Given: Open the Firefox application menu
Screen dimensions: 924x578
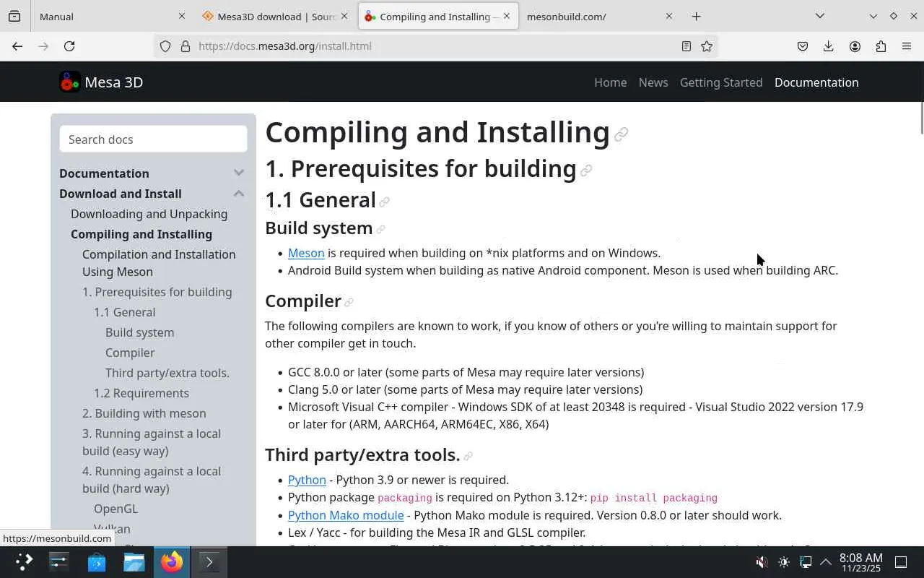Looking at the screenshot, I should [x=907, y=46].
